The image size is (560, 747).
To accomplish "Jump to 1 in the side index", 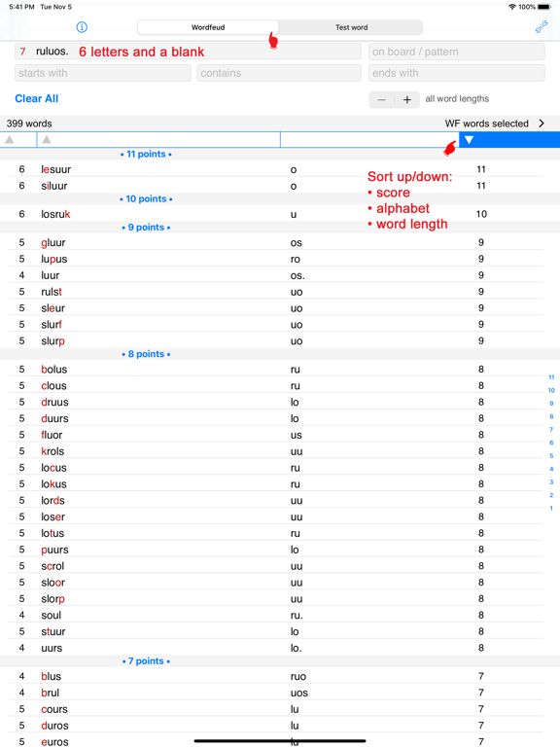I will (551, 509).
